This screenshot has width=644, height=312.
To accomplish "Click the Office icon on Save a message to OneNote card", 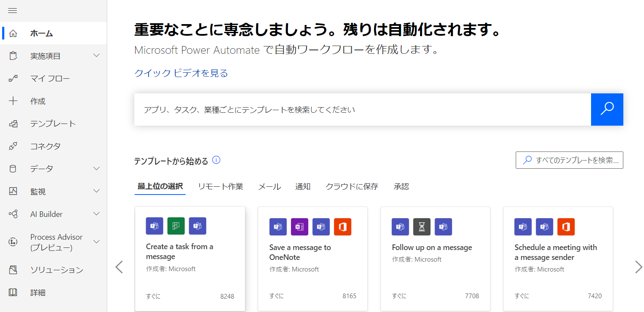I will pyautogui.click(x=343, y=227).
